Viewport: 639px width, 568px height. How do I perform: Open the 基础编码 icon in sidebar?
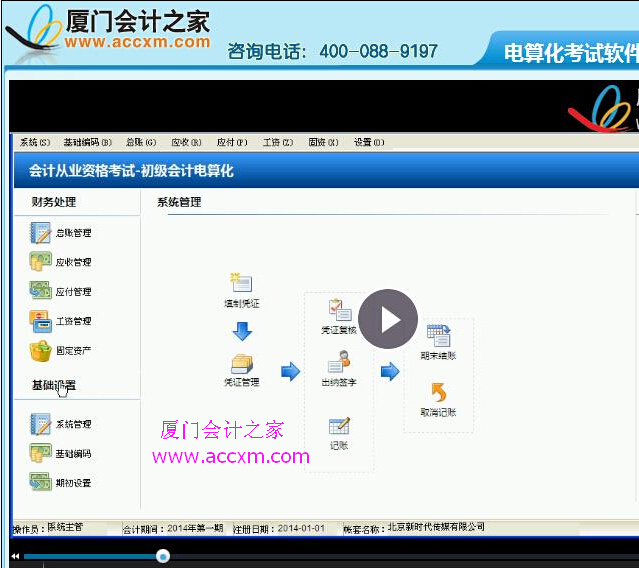click(x=41, y=453)
